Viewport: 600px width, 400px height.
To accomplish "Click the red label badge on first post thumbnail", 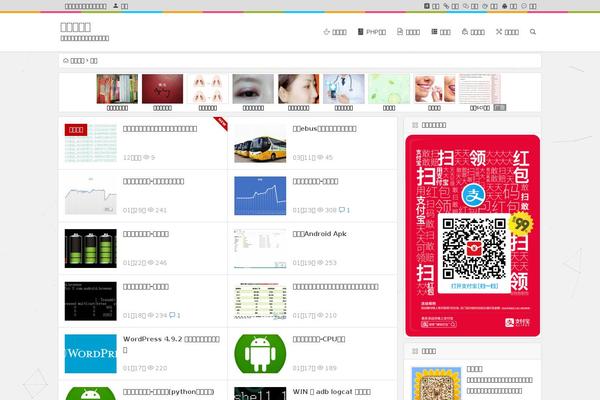I will click(76, 130).
